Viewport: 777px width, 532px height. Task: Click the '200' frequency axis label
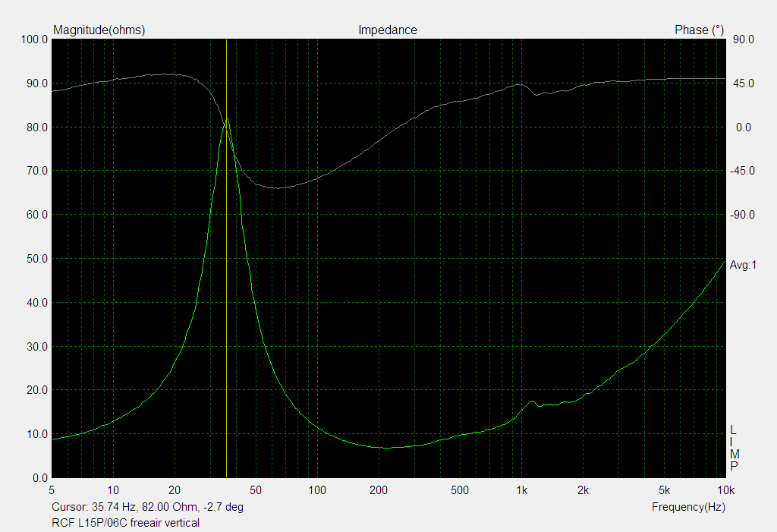(x=379, y=491)
